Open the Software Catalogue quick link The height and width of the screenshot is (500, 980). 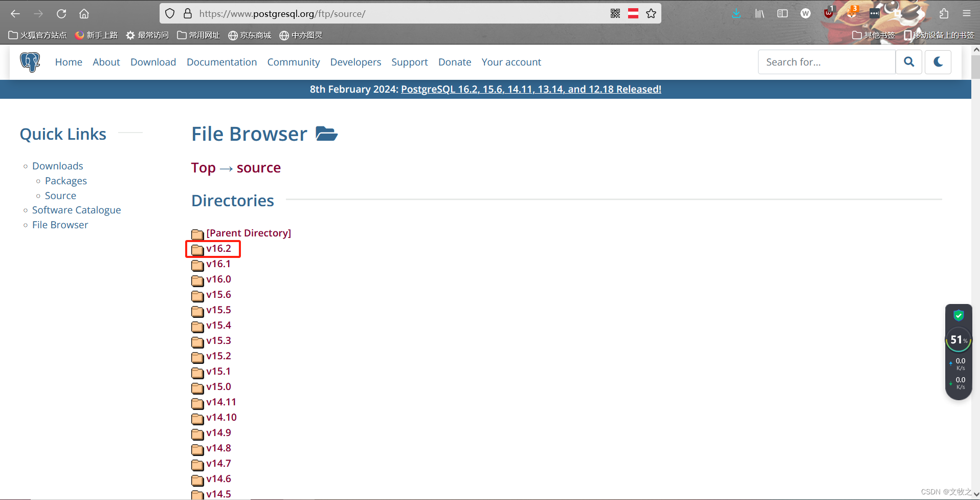pyautogui.click(x=77, y=210)
